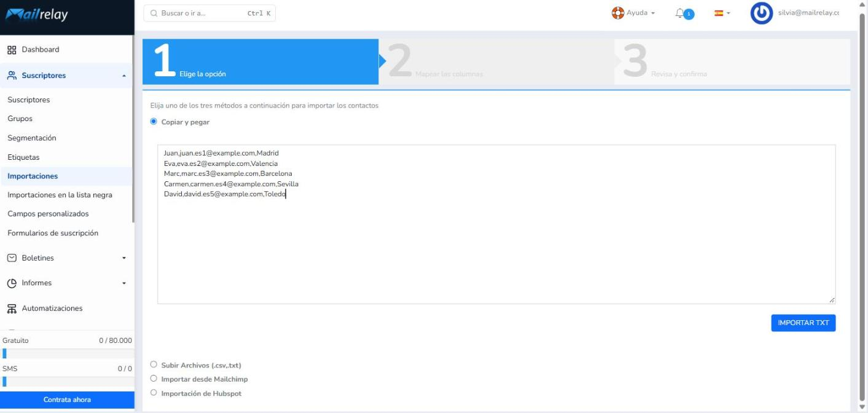This screenshot has height=413, width=868.
Task: Click step 1 Elige la opción tab
Action: point(260,61)
